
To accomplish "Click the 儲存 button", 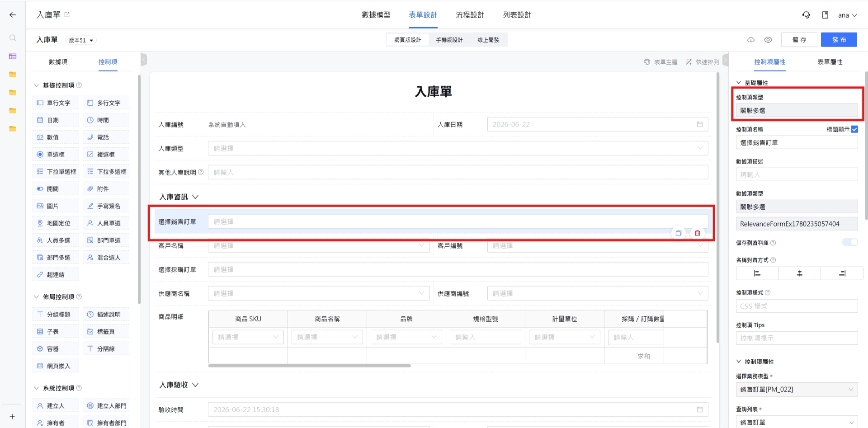I will pyautogui.click(x=799, y=40).
